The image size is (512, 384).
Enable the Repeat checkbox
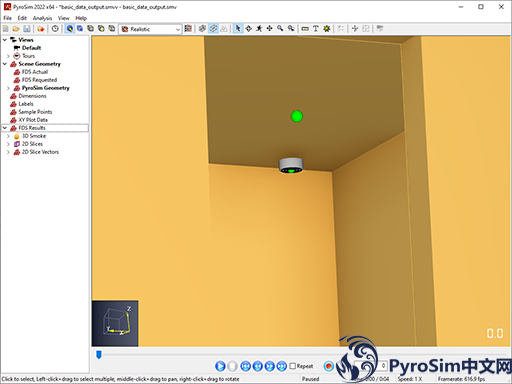pyautogui.click(x=293, y=366)
